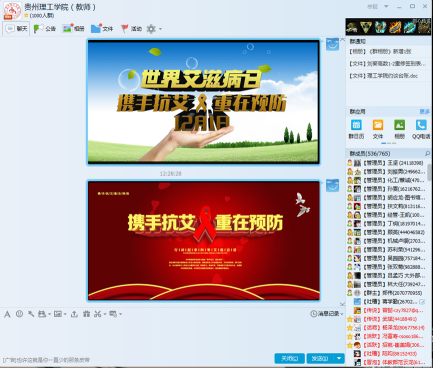Screen dimensions: 433x368
Task: Expand dropdown arrow of the last input-toolbar icon
Action: point(120,314)
